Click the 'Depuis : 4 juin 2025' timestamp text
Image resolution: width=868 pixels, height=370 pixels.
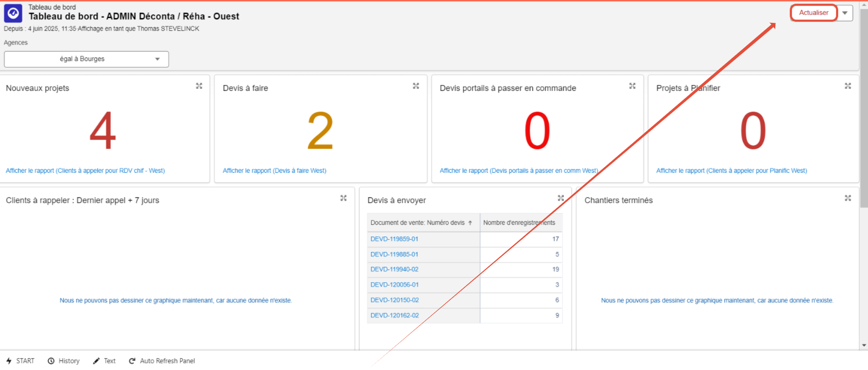point(40,29)
